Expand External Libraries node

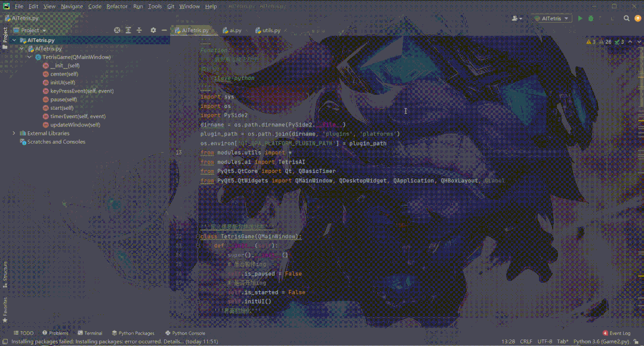point(14,134)
